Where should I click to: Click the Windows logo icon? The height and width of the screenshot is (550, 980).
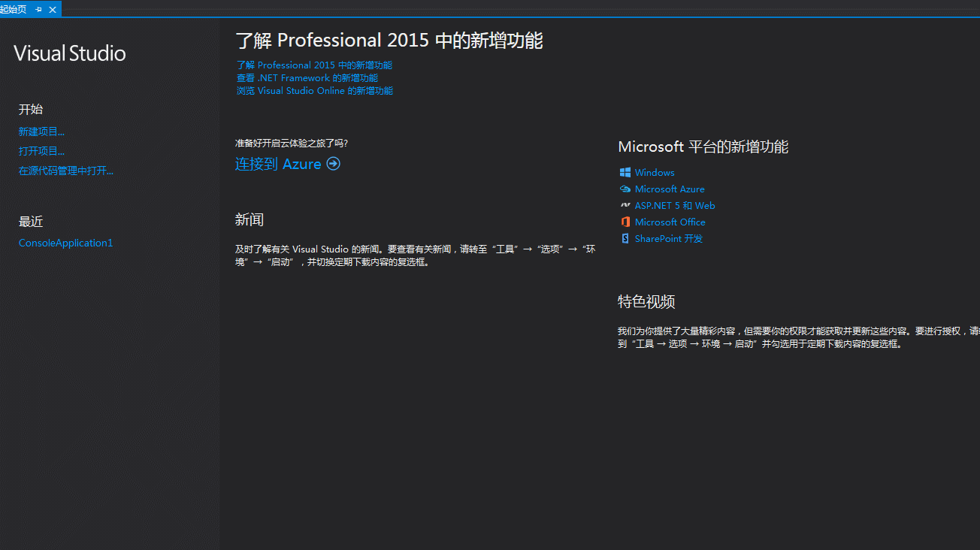click(625, 172)
